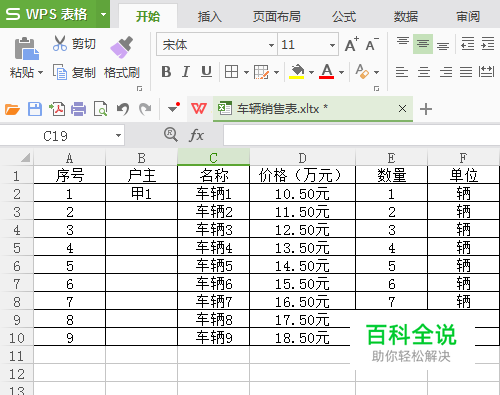Open print preview icon

coord(100,109)
